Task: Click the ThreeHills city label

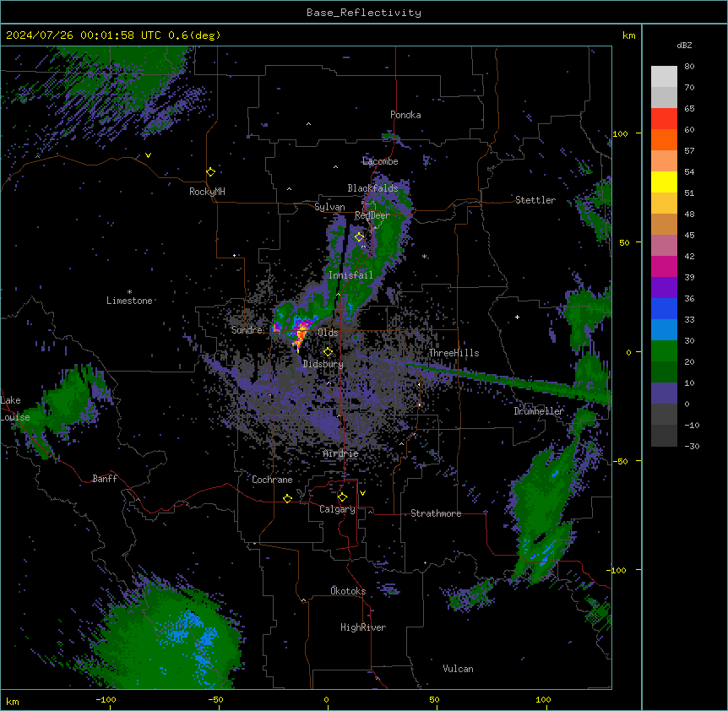Action: [454, 353]
